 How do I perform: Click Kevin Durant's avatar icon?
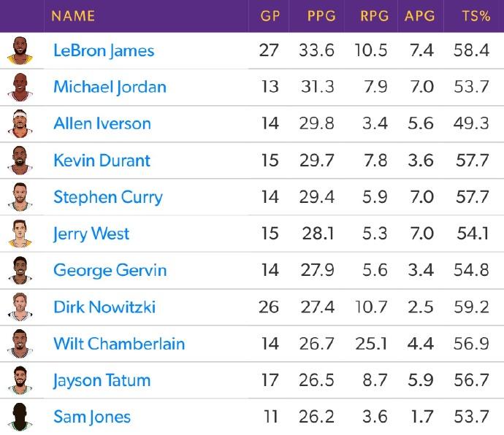(x=19, y=160)
